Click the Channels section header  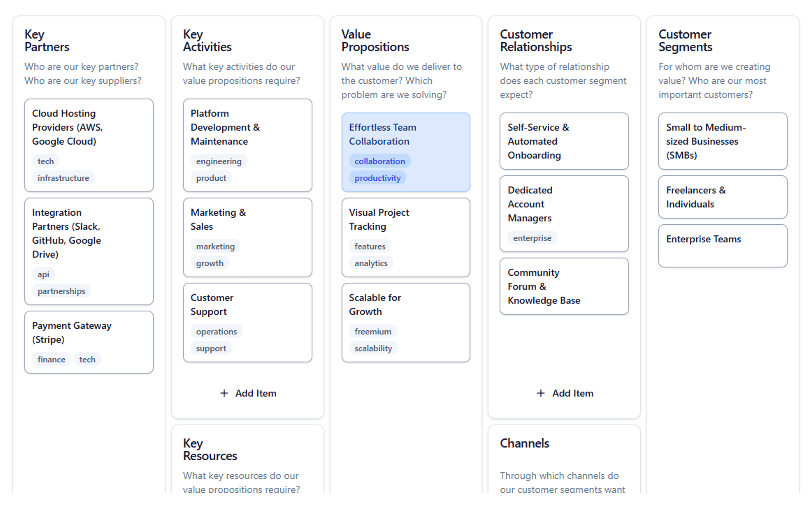pos(524,443)
